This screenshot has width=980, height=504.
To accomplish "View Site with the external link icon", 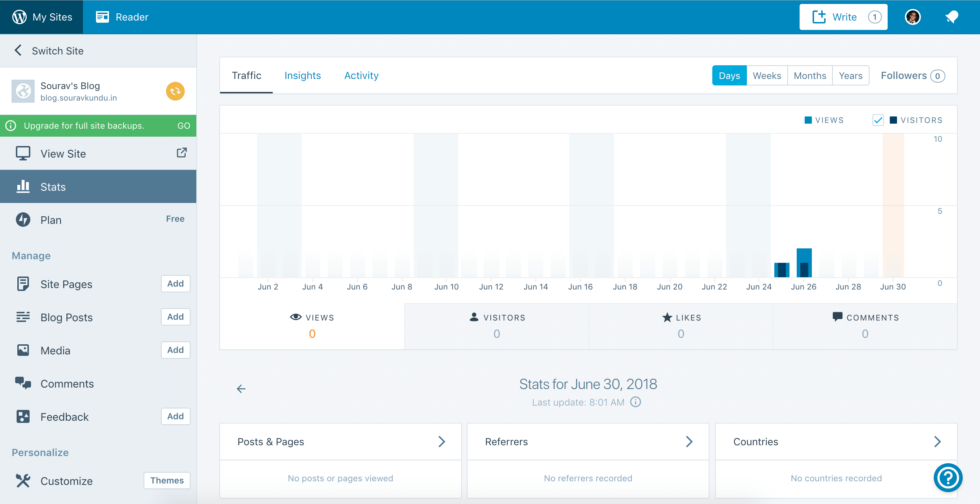I will (x=181, y=152).
